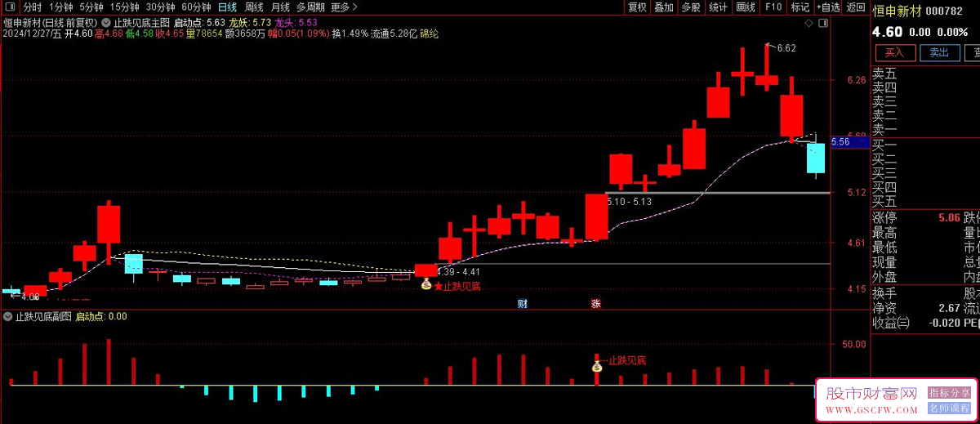Click the 龙头: 5.53 indicator value

(x=296, y=22)
